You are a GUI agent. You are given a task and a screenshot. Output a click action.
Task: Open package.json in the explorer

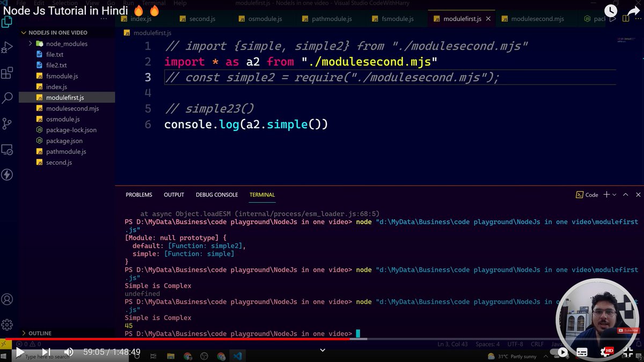tap(66, 141)
